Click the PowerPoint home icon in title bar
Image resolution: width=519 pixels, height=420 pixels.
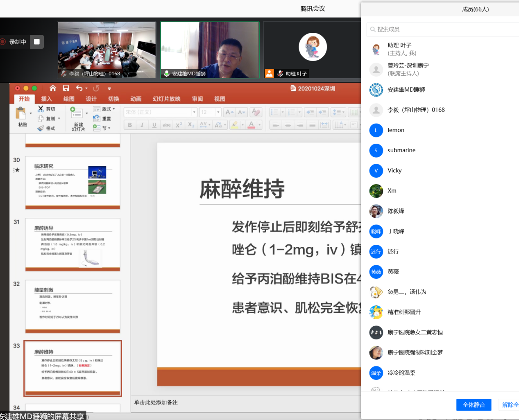(x=53, y=88)
